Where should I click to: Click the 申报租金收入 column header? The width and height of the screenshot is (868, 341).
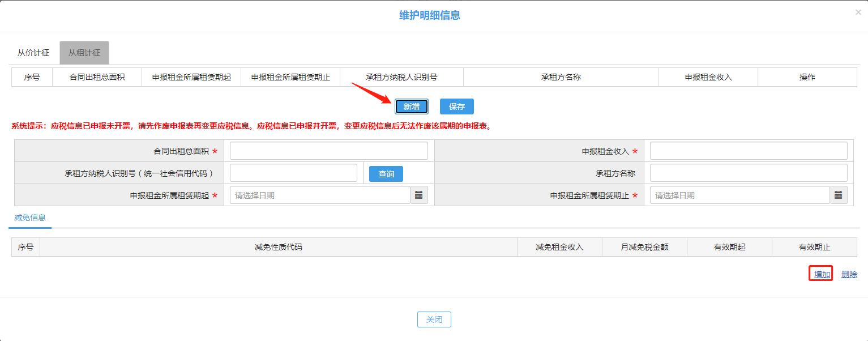pyautogui.click(x=708, y=77)
